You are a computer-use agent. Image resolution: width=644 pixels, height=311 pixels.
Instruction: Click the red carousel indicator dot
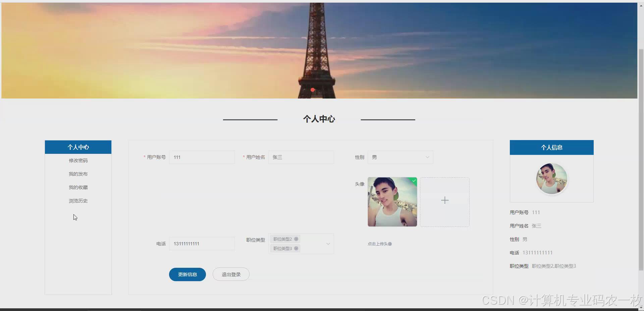tap(313, 90)
